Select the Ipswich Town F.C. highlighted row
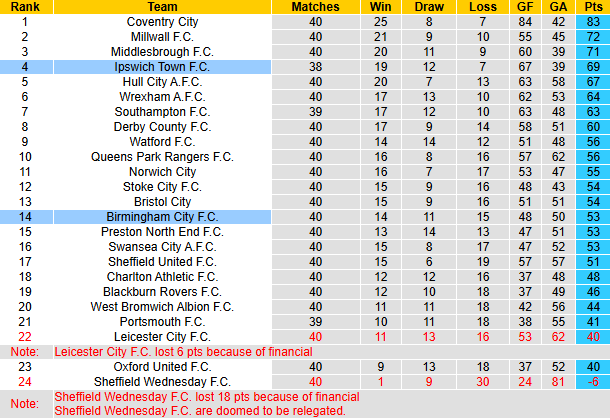The image size is (610, 420). (x=305, y=67)
